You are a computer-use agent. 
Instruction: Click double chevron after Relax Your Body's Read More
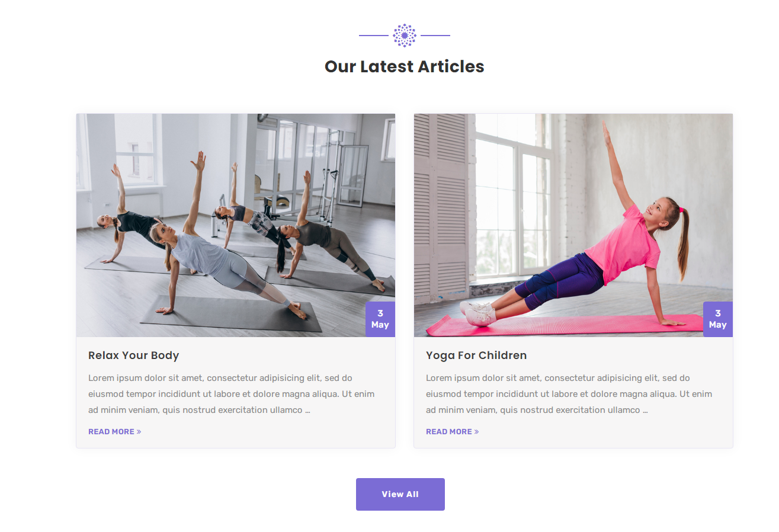point(139,432)
